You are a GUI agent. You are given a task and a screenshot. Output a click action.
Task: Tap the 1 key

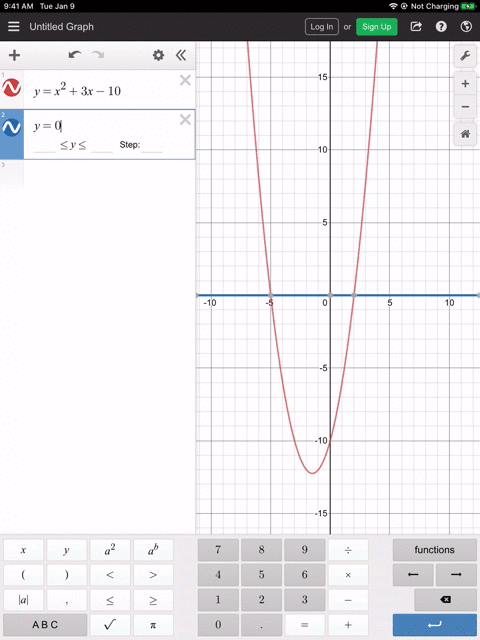(x=218, y=600)
